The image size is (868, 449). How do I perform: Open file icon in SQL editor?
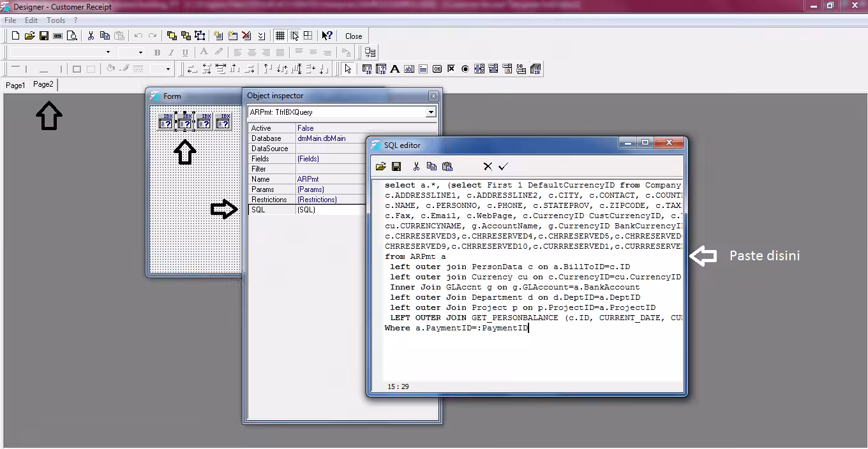point(381,166)
